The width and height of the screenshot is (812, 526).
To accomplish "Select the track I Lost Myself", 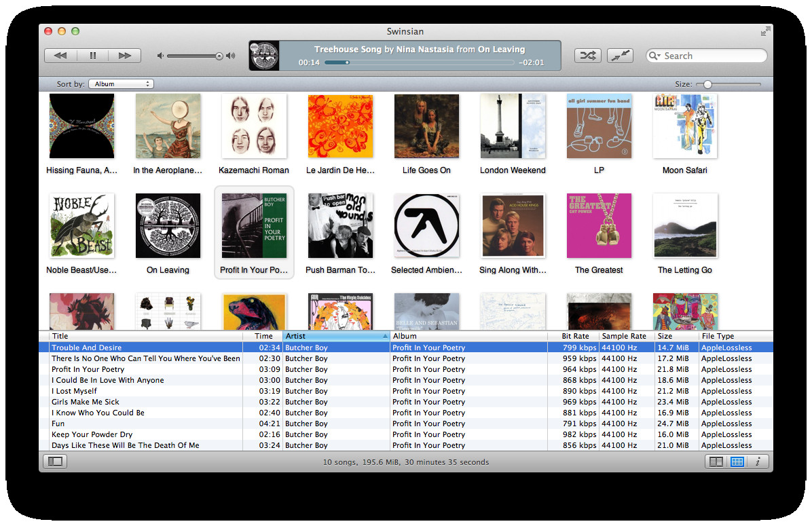I will [406, 391].
